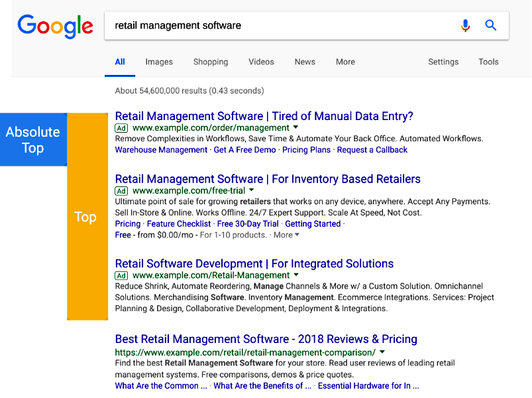Open the News results tab
Screen dimensions: 532x398
point(304,62)
